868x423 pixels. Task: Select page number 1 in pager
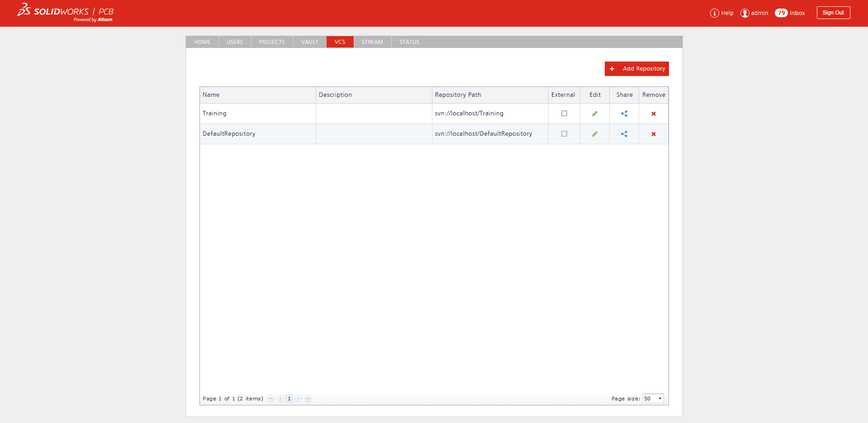pyautogui.click(x=289, y=399)
